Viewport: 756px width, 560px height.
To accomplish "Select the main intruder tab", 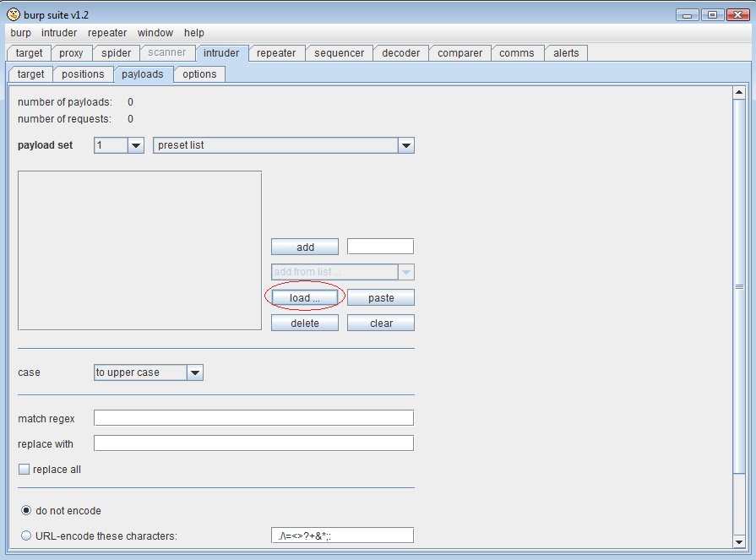I will (221, 53).
